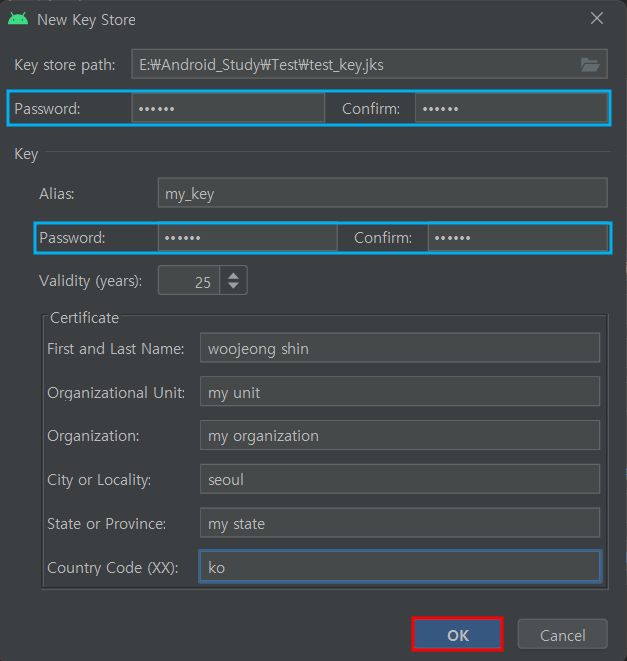The width and height of the screenshot is (627, 661).
Task: Click the 'First and Last Name:' label
Action: [116, 349]
